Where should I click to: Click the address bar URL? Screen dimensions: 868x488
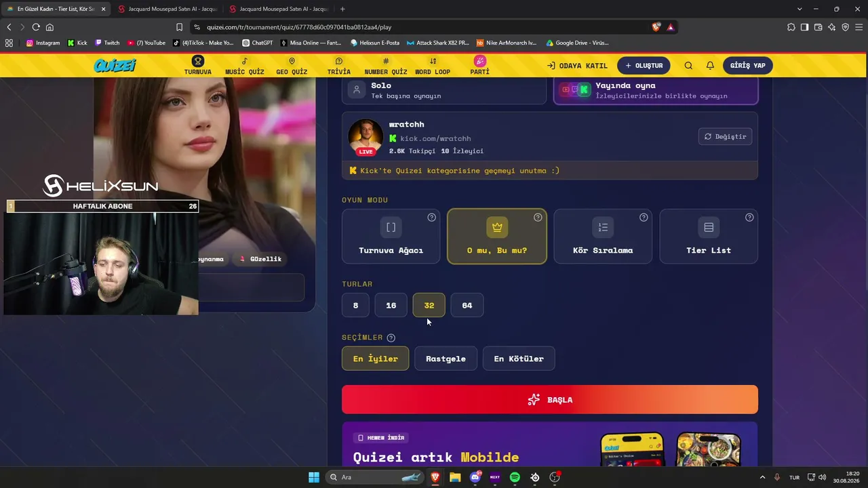299,27
